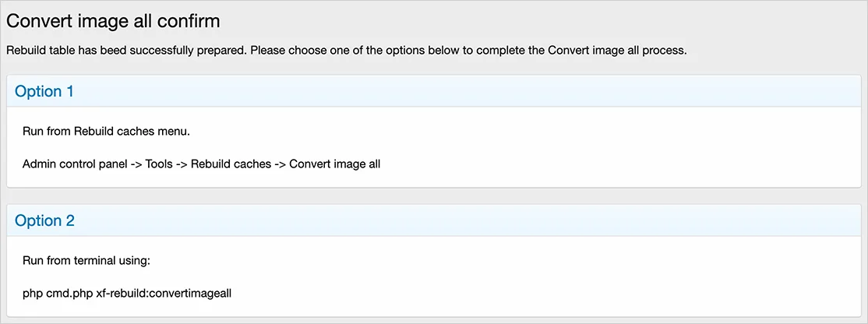Screen dimensions: 868x324
Task: Click the "Option 2" heading
Action: (x=44, y=221)
